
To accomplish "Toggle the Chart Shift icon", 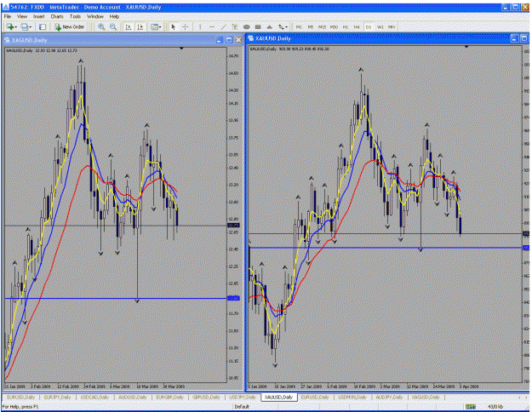I will coord(140,26).
